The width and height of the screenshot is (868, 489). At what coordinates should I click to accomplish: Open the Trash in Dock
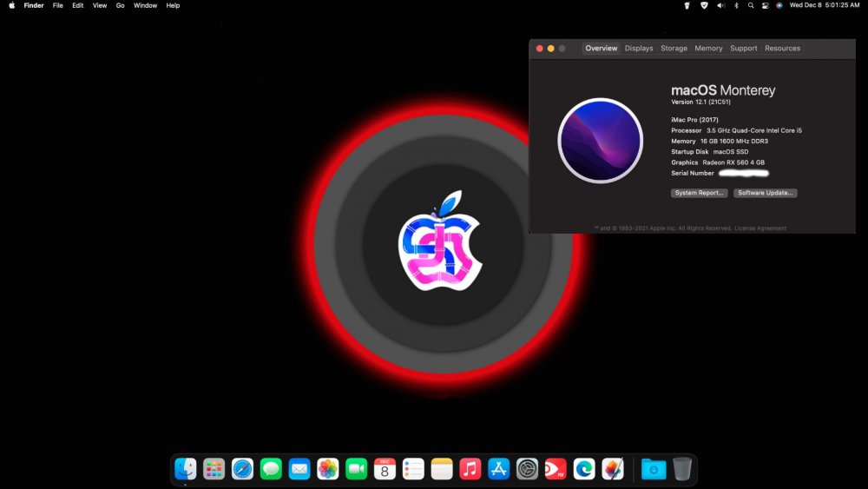(x=682, y=469)
